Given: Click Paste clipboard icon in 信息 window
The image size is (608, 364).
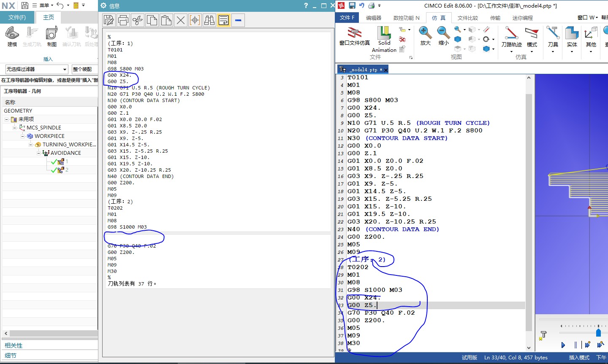Looking at the screenshot, I should (x=166, y=20).
